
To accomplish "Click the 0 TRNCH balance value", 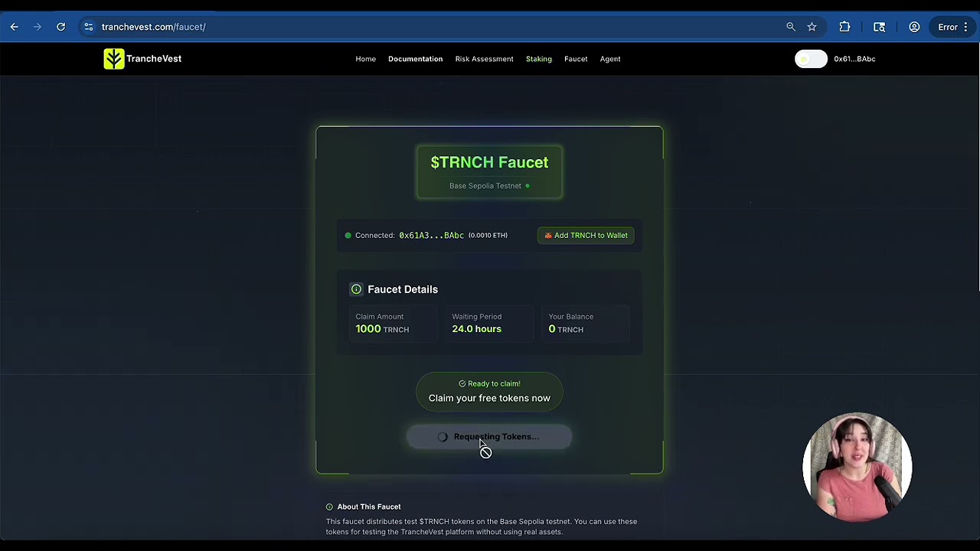I will [x=566, y=329].
